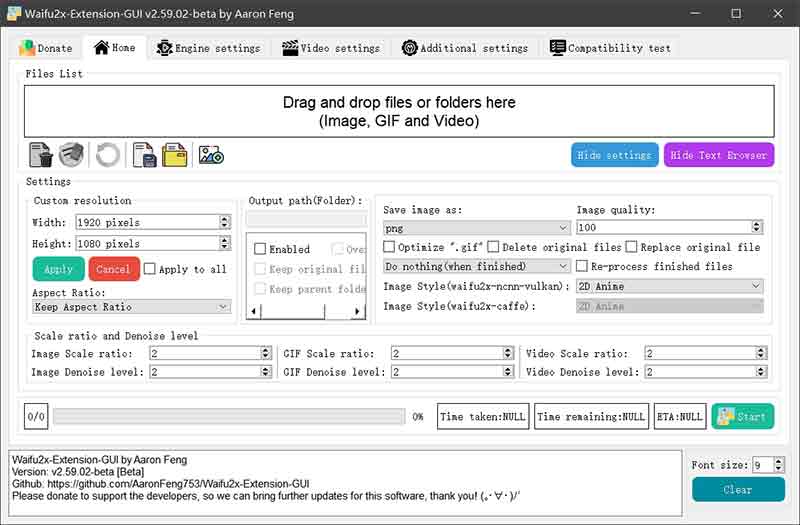800x525 pixels.
Task: Switch to the Compatibility test tab
Action: [x=610, y=48]
